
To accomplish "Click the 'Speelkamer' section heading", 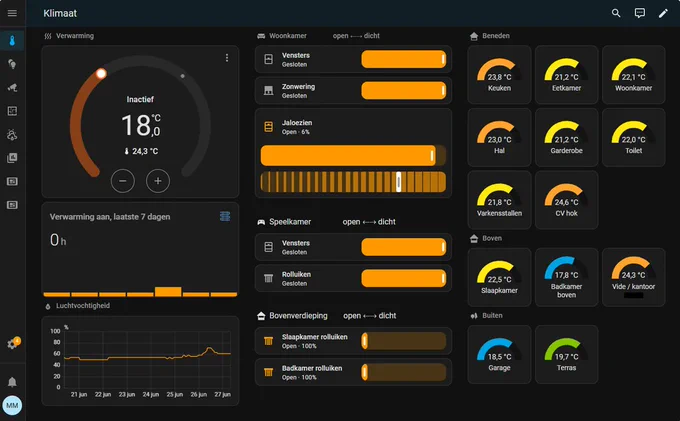I will (290, 222).
